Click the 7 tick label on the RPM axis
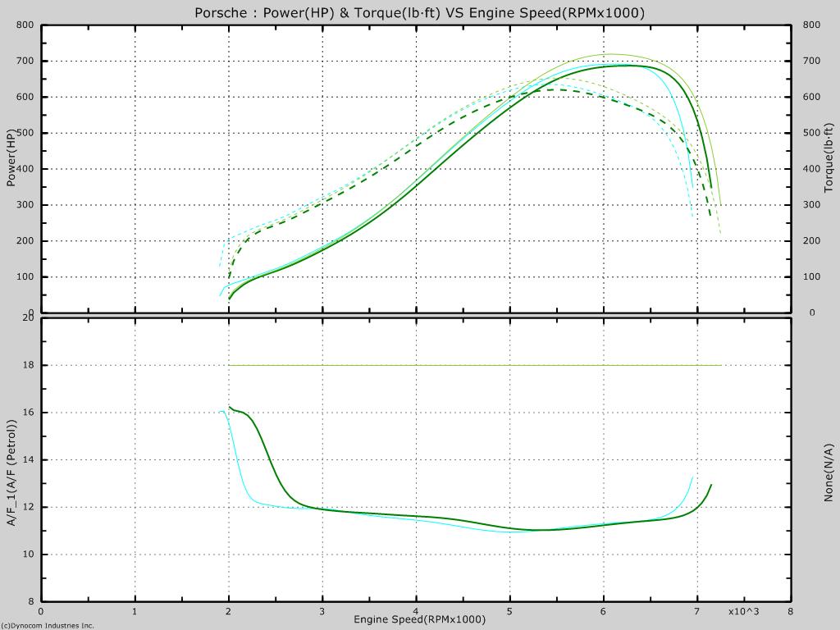Screen dimensions: 840x630 696,611
